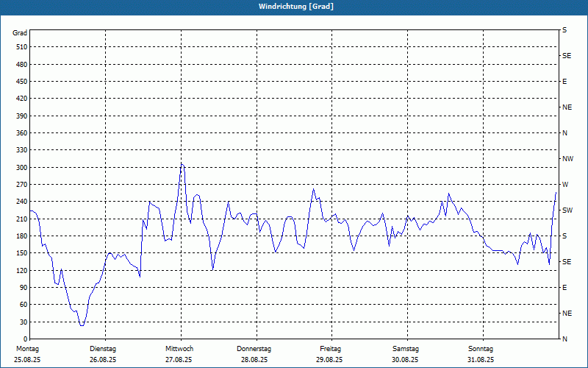Screen dimensions: 588x368
Task: Select the Donnerstag 28.08.25 date label
Action: coord(254,354)
